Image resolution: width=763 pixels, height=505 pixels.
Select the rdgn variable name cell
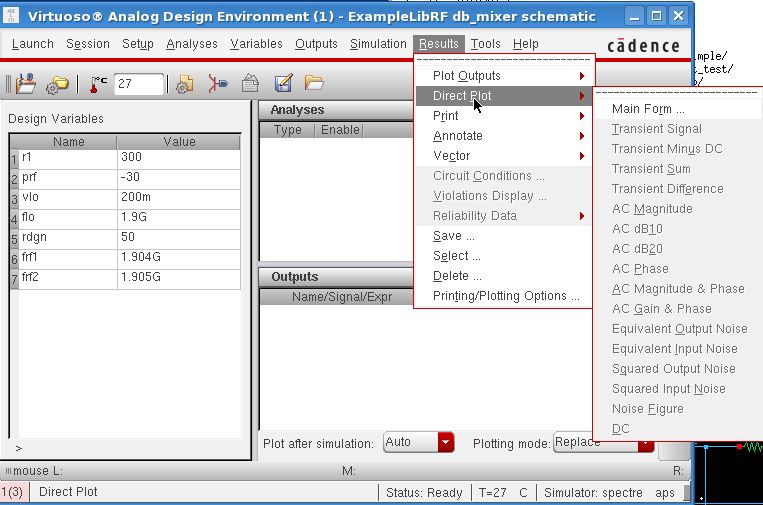tap(68, 238)
